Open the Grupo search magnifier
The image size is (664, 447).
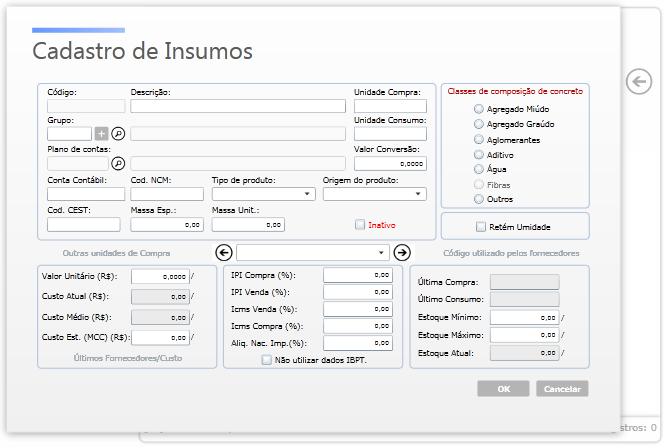(118, 134)
